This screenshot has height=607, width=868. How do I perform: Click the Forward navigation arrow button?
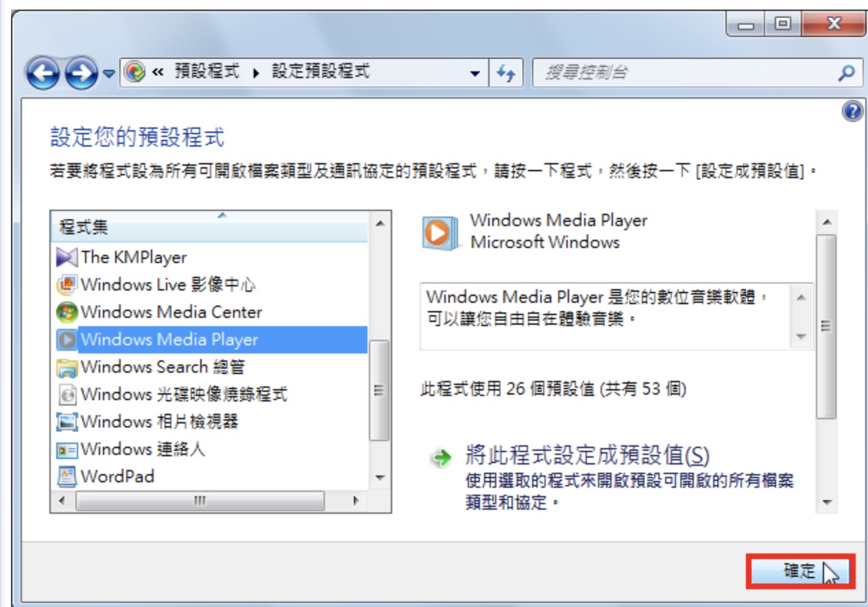pyautogui.click(x=82, y=72)
